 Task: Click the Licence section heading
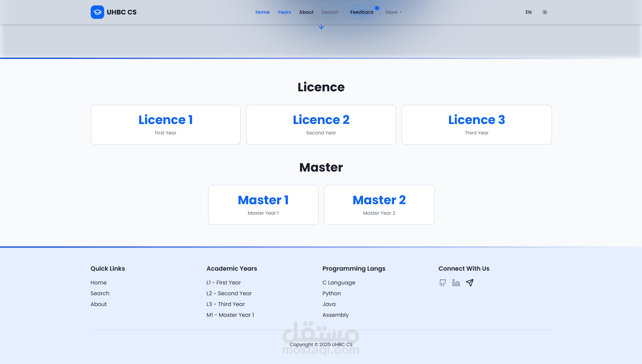tap(321, 87)
